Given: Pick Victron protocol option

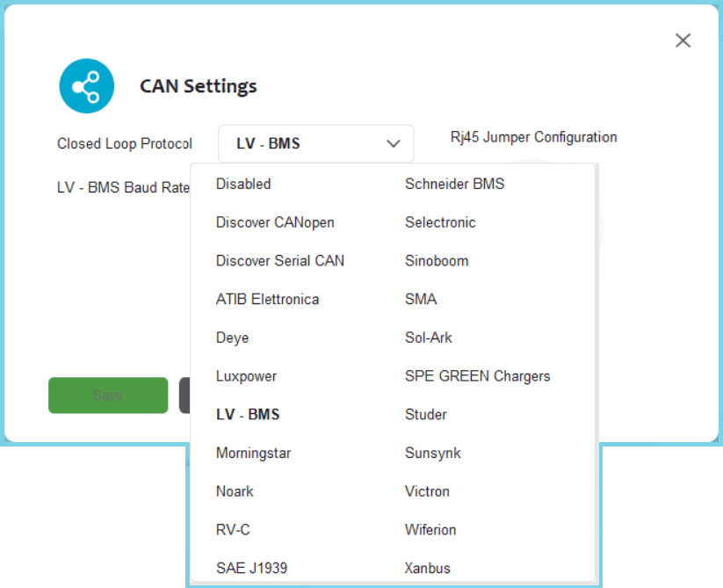Looking at the screenshot, I should coord(427,491).
